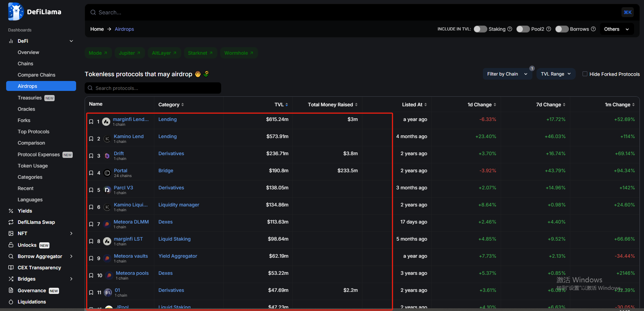Click the DefiLlama logo icon
This screenshot has width=644, height=311.
point(16,12)
